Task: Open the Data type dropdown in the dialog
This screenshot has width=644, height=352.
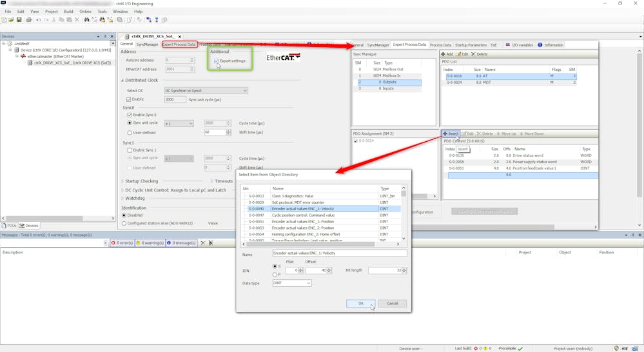Action: click(292, 283)
